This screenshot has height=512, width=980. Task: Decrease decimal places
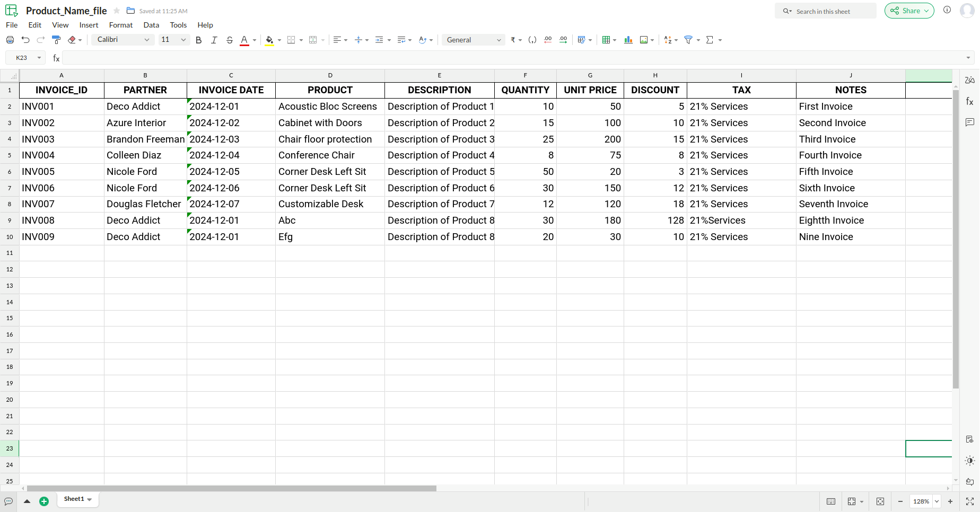coord(548,40)
